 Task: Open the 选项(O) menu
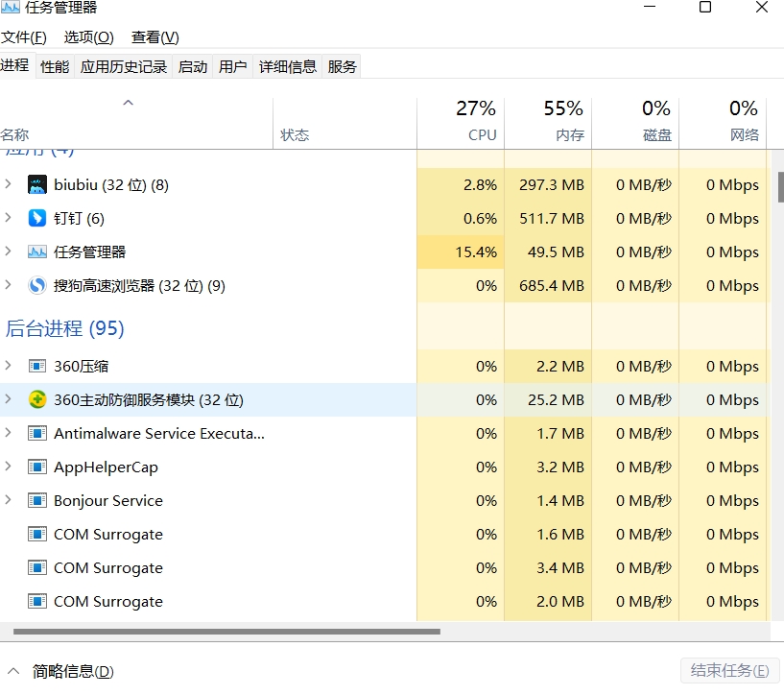[x=88, y=37]
